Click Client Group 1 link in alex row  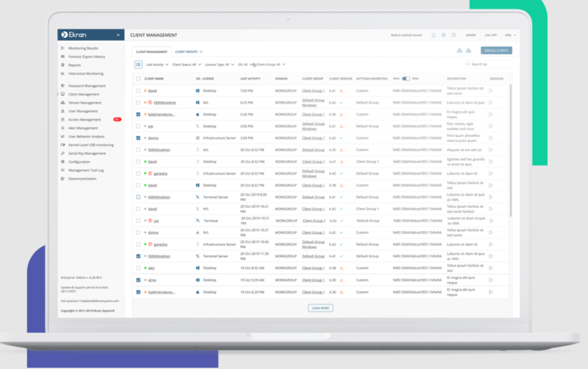coord(313,268)
